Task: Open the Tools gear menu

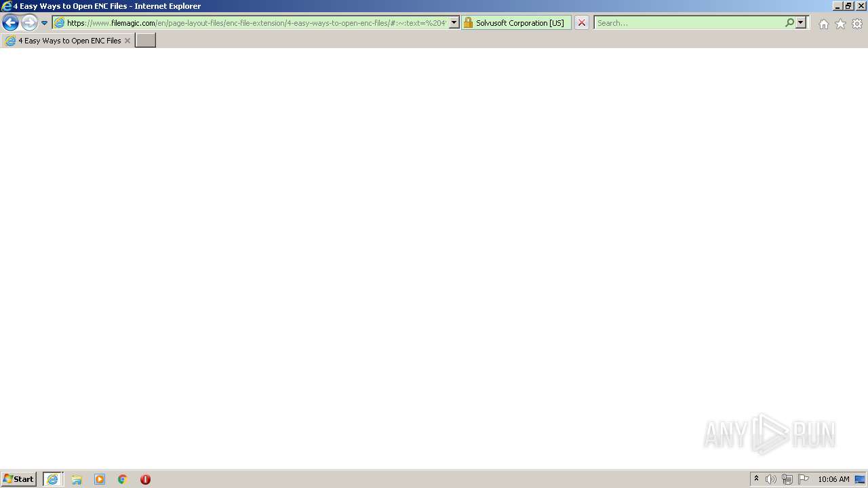Action: coord(857,24)
